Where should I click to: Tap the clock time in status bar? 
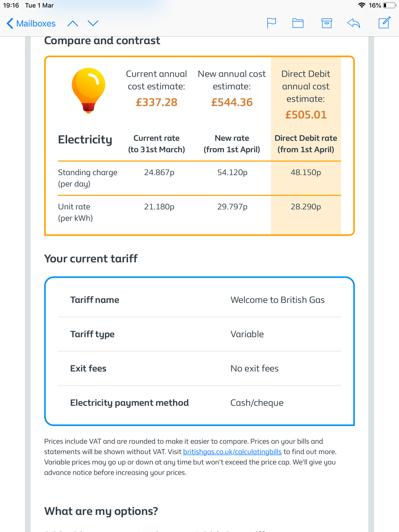click(x=11, y=5)
